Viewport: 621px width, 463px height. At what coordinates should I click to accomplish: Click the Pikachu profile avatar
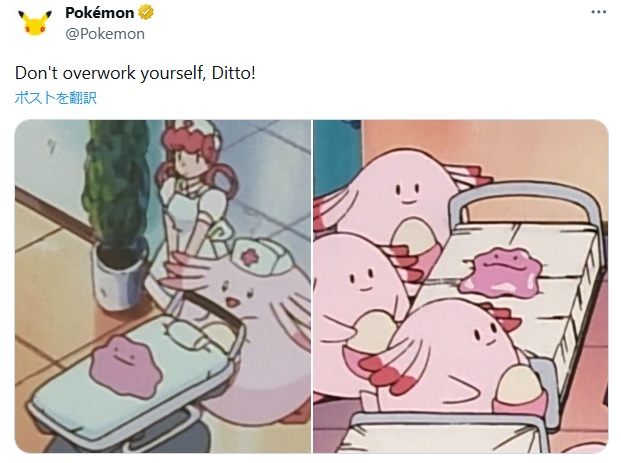click(x=35, y=23)
